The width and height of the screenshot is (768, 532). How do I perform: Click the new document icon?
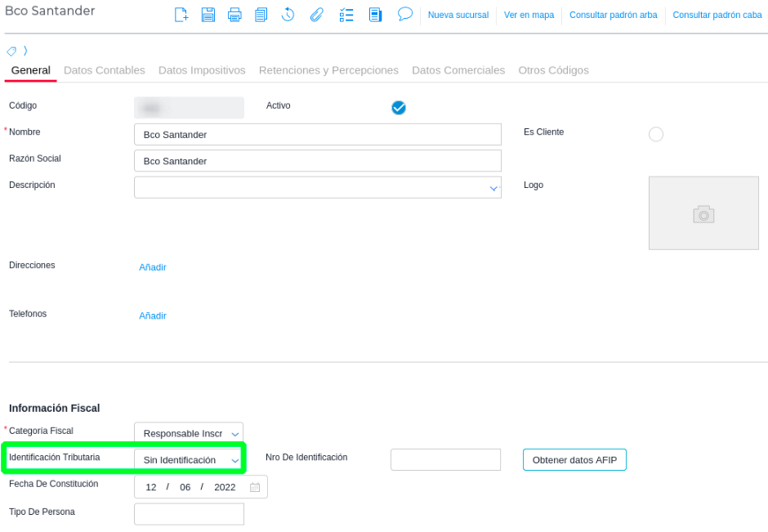click(181, 15)
